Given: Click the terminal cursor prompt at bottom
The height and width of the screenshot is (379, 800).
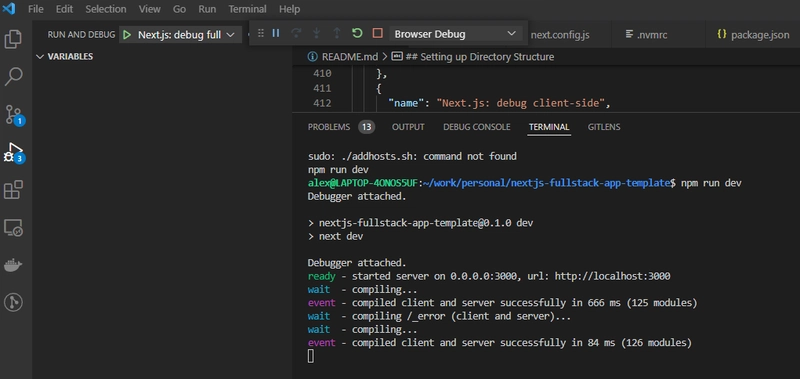Looking at the screenshot, I should 311,356.
